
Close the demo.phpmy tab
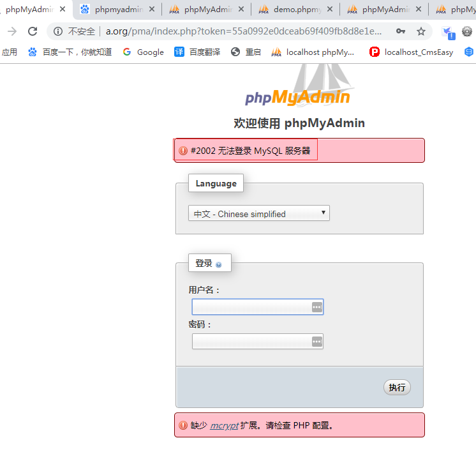click(x=330, y=9)
